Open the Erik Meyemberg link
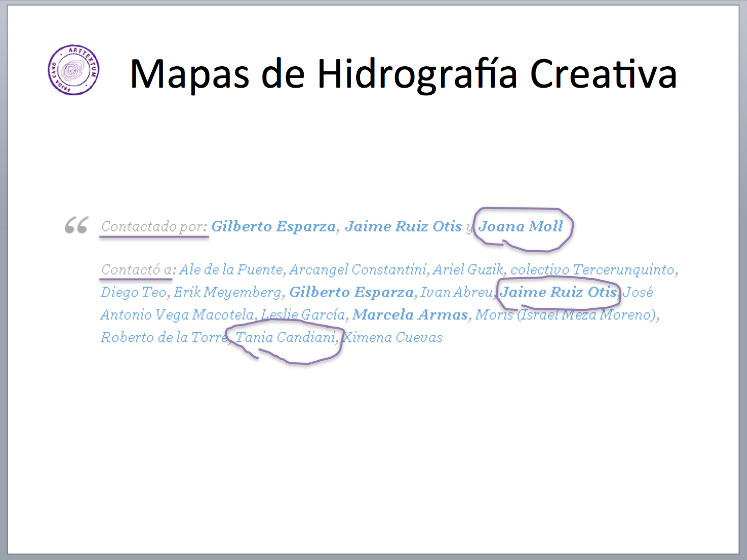 point(227,292)
